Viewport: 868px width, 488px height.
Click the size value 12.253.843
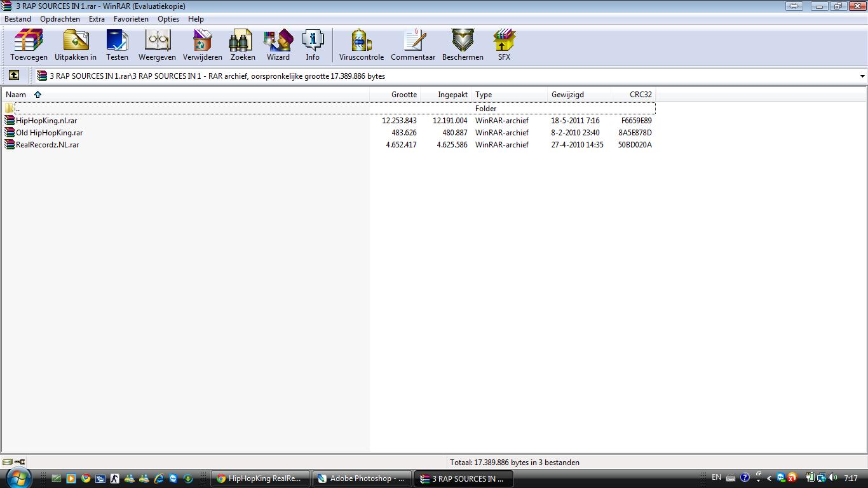point(399,121)
